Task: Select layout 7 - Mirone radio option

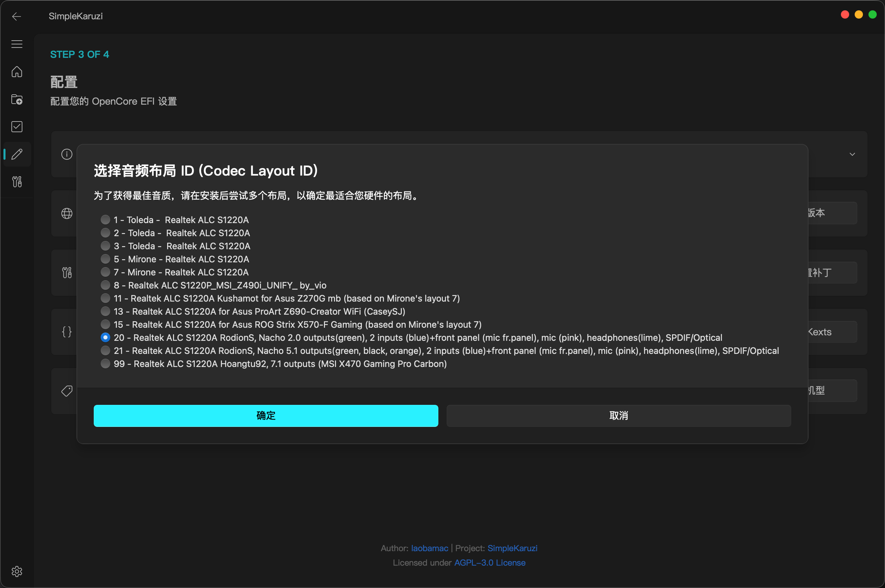Action: 105,272
